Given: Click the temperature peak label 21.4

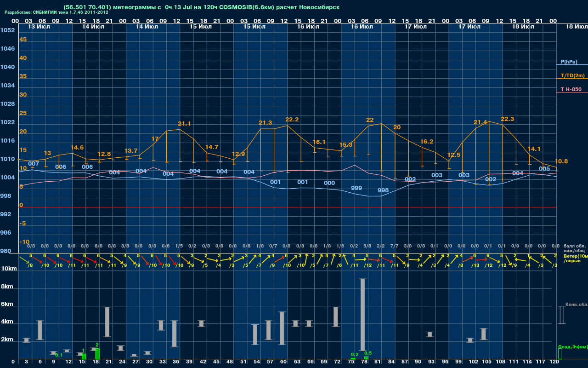Looking at the screenshot, I should coord(481,122).
